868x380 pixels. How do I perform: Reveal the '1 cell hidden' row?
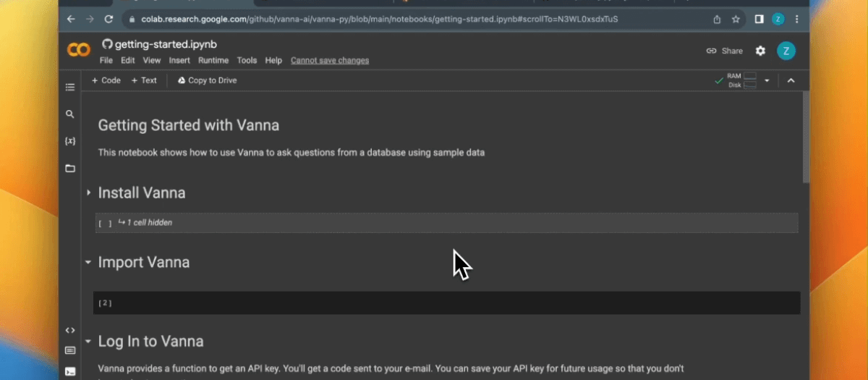click(x=446, y=223)
